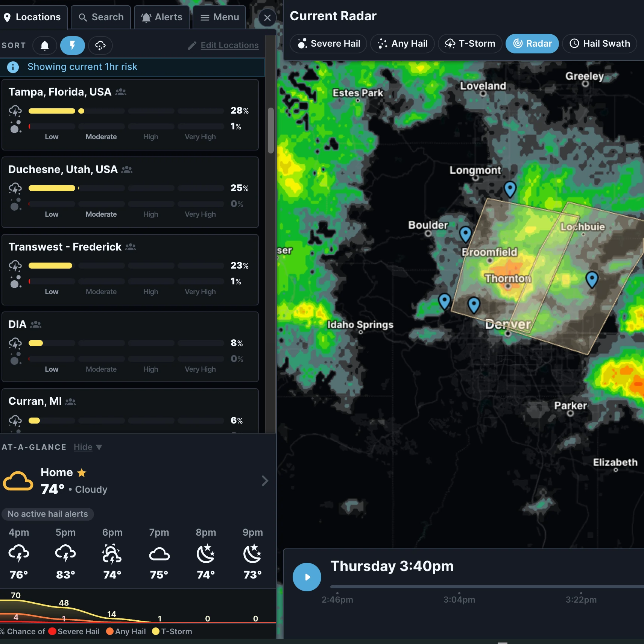The width and height of the screenshot is (644, 644).
Task: Click the radar timeline slider track
Action: point(487,586)
